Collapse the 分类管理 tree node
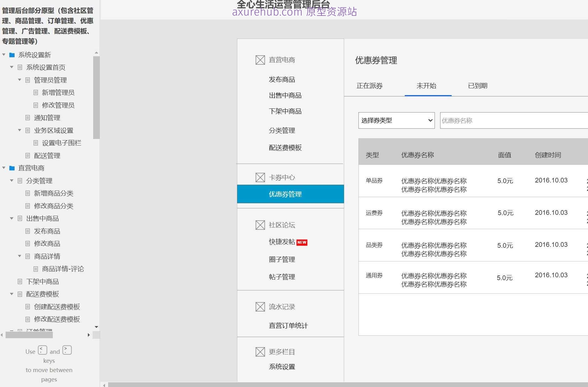 pyautogui.click(x=11, y=181)
